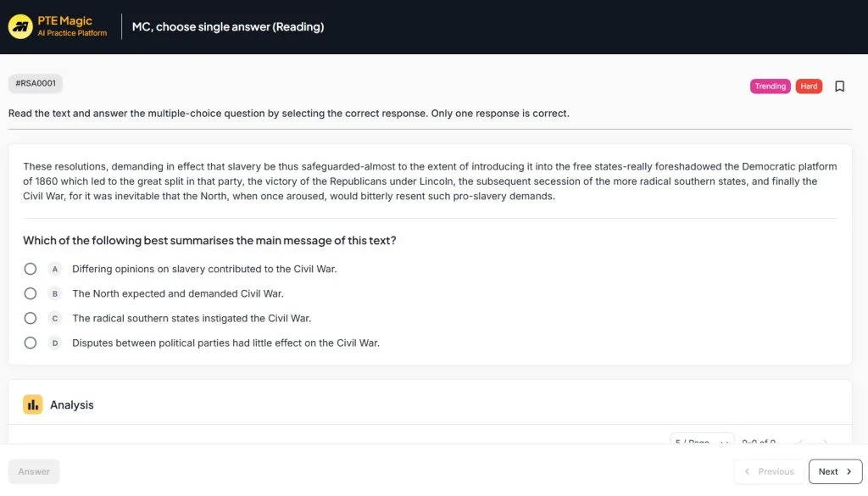
Task: Choose radio button for answer B
Action: click(x=31, y=293)
